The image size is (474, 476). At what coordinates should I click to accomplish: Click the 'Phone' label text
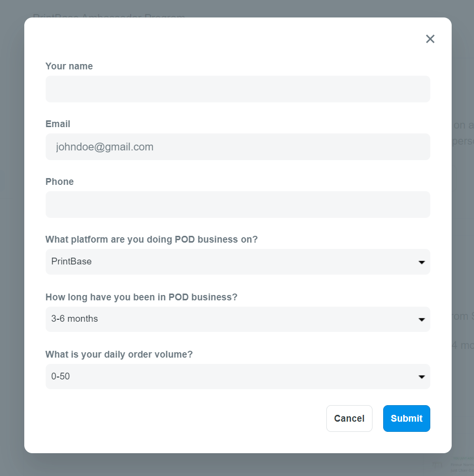(x=60, y=181)
